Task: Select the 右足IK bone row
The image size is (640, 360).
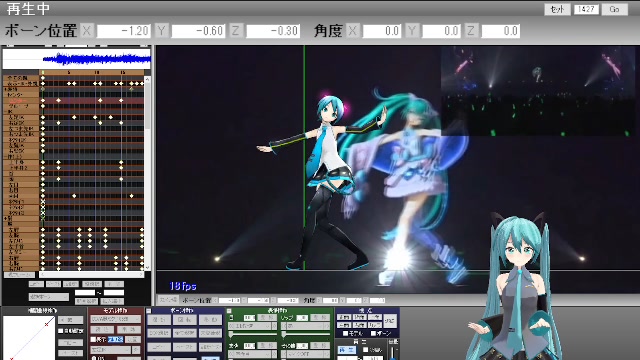Action: [x=21, y=123]
